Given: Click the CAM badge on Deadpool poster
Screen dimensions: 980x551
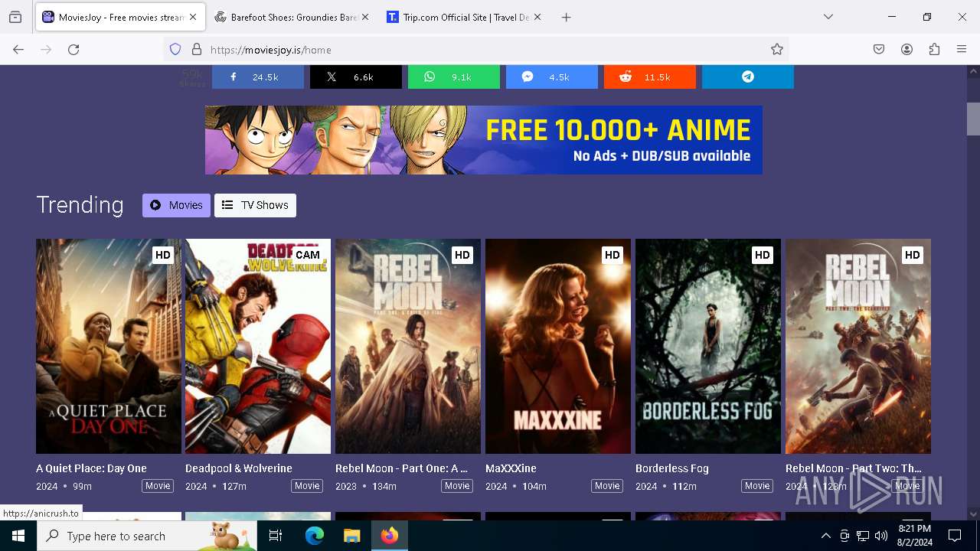Looking at the screenshot, I should pyautogui.click(x=307, y=255).
